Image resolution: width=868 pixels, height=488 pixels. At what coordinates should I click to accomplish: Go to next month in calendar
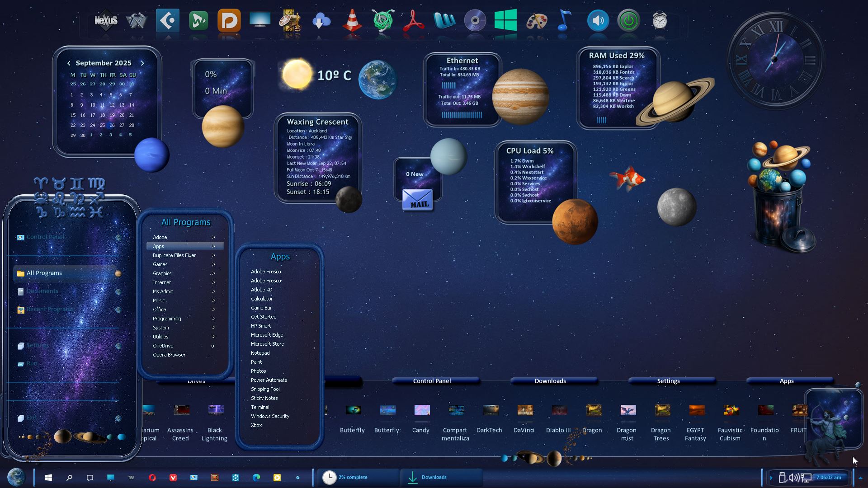(x=142, y=63)
